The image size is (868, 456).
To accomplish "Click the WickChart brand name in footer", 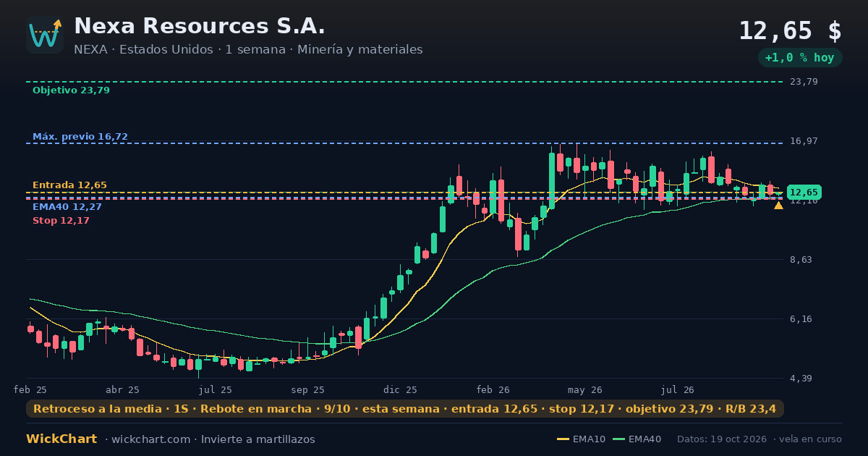I will pyautogui.click(x=61, y=439).
